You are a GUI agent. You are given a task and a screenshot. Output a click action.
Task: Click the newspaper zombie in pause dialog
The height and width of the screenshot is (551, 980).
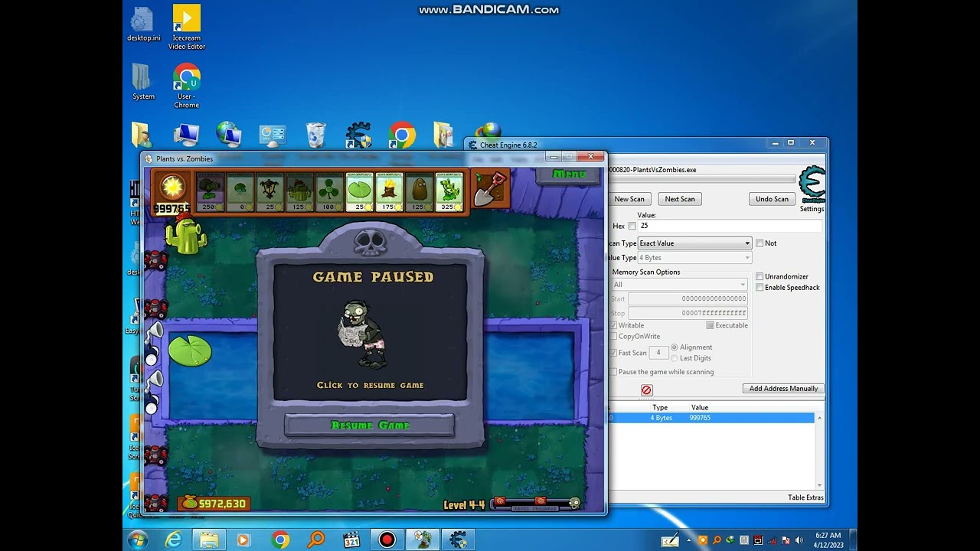361,334
